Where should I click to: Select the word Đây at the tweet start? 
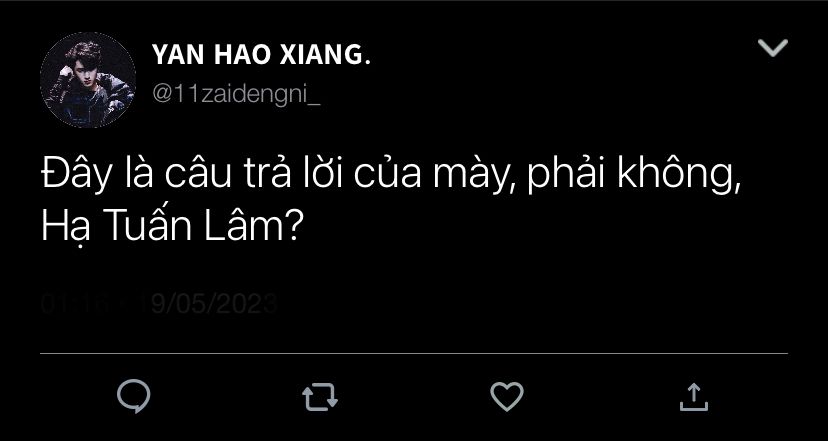point(77,177)
